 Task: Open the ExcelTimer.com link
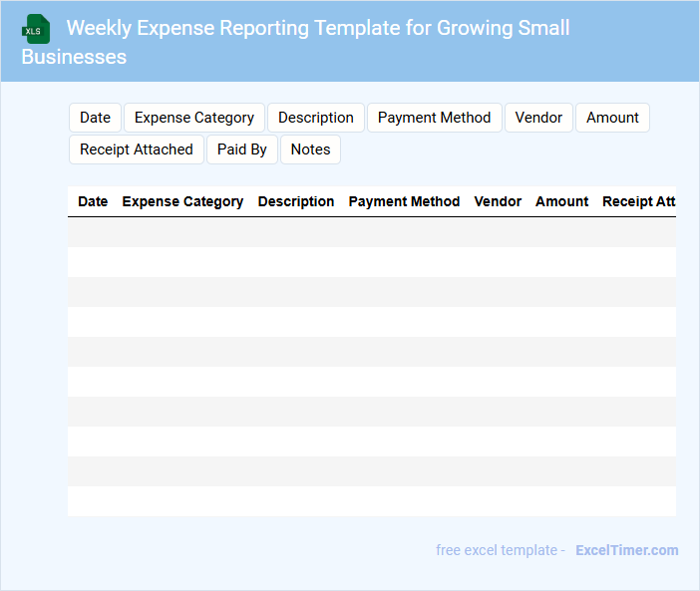(626, 550)
